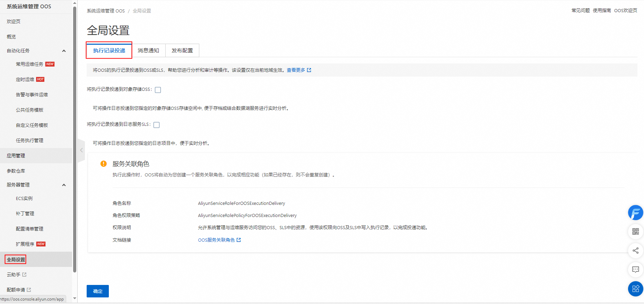Click the 角色权限策略 label
Screen dimensions: 644x304
coord(126,215)
